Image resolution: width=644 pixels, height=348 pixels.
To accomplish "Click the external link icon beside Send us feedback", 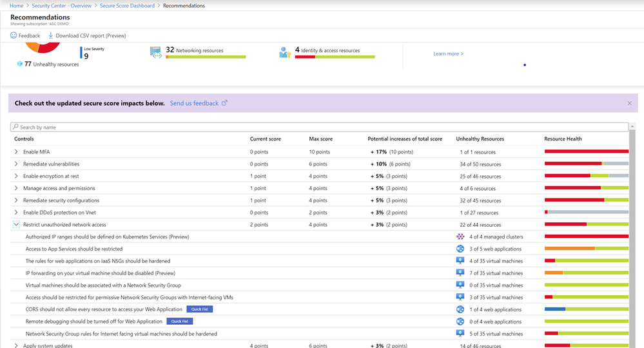I will (224, 103).
